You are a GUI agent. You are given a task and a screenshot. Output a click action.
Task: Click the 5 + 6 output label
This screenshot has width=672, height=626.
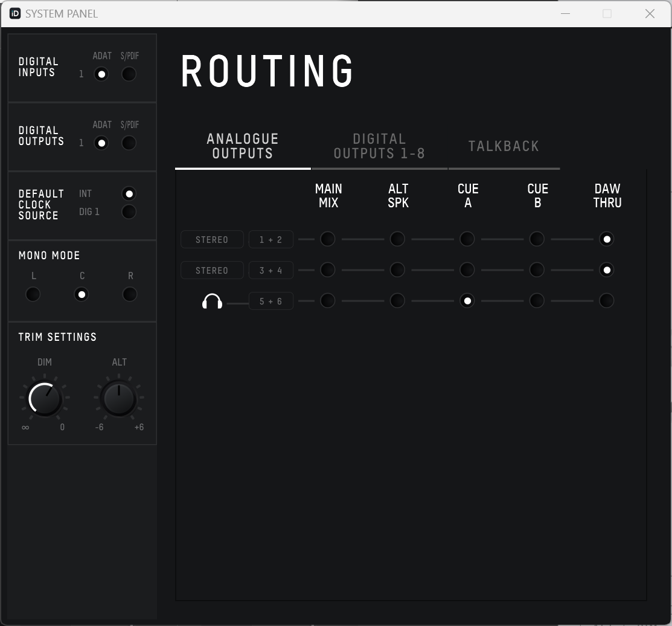pos(270,301)
